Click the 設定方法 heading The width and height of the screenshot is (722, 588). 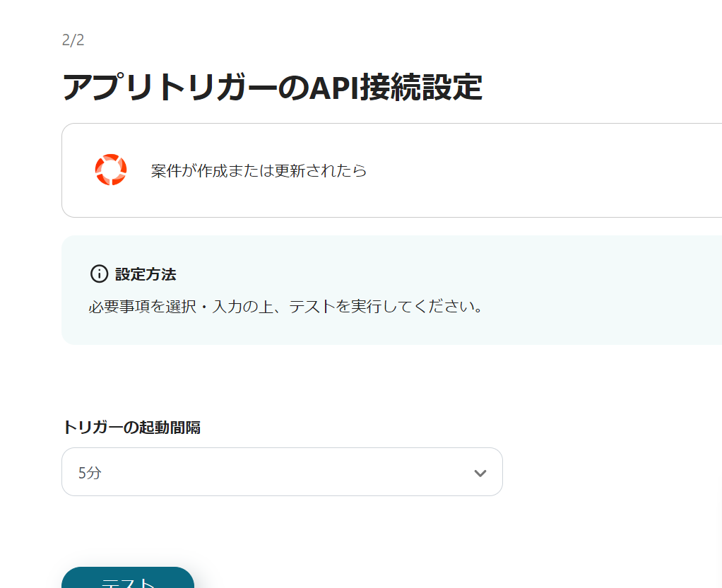coord(146,274)
